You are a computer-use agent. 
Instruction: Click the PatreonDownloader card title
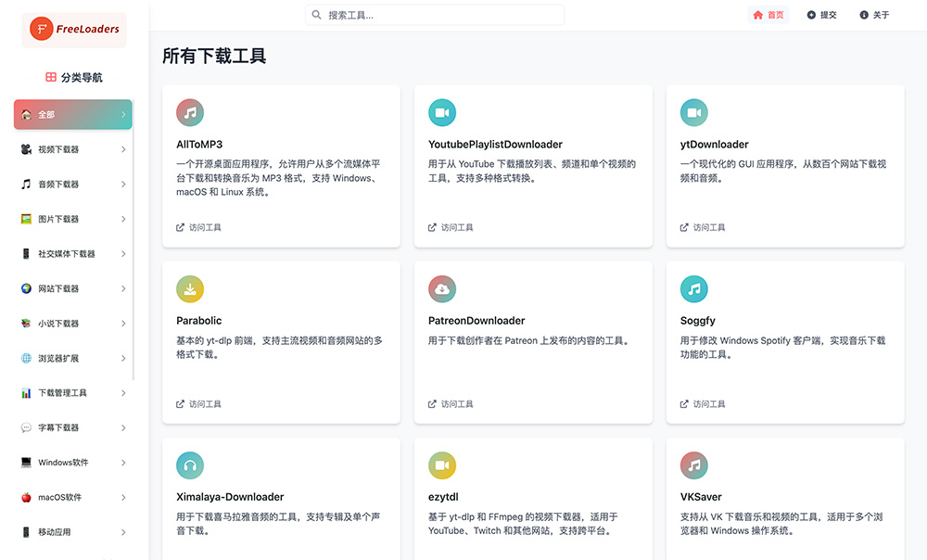tap(476, 321)
